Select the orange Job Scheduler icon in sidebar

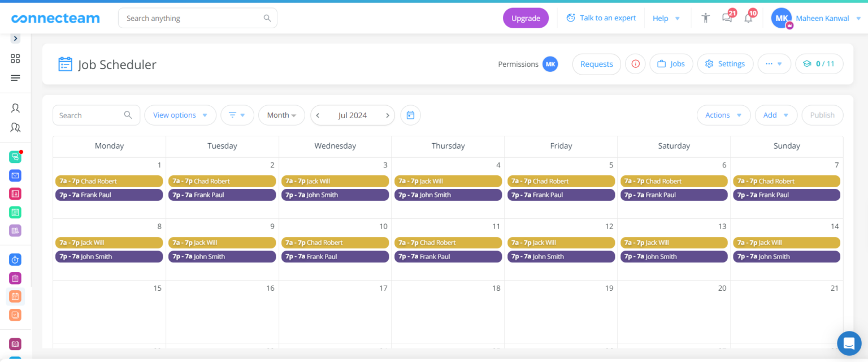point(15,296)
